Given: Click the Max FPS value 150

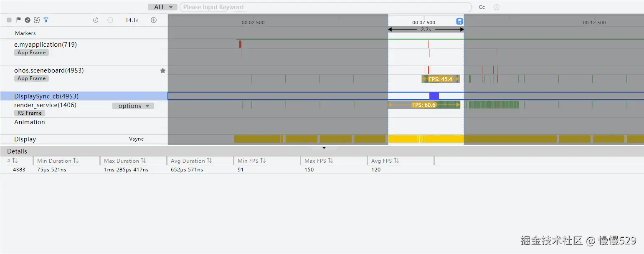Looking at the screenshot, I should pos(309,170).
